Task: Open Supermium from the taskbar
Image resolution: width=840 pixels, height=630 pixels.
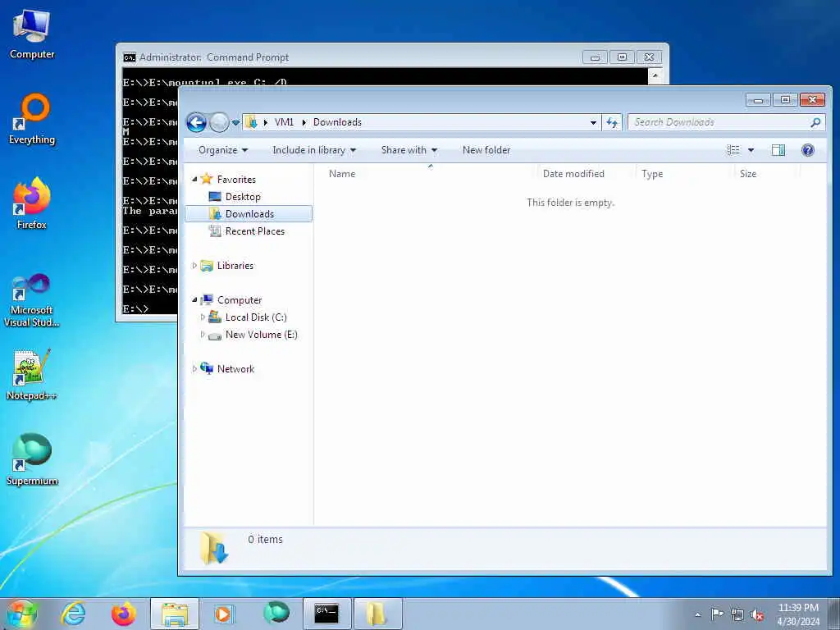Action: (x=276, y=613)
